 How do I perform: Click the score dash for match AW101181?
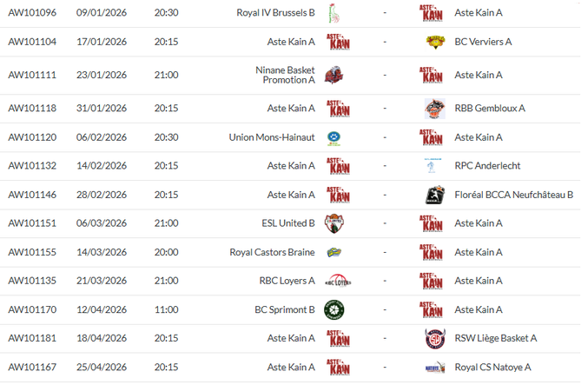385,338
